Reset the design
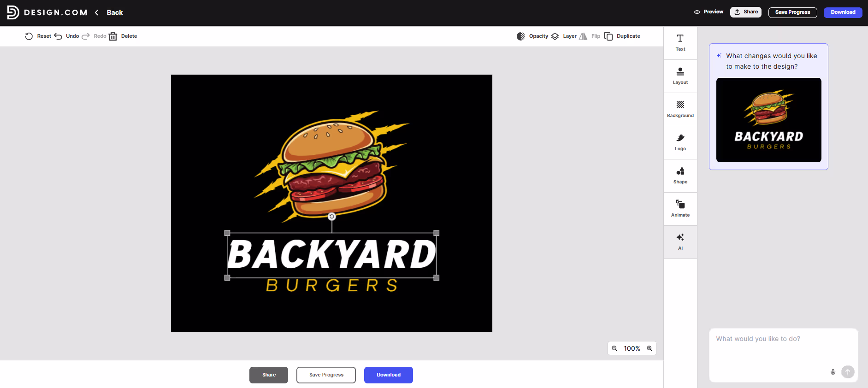 (38, 36)
